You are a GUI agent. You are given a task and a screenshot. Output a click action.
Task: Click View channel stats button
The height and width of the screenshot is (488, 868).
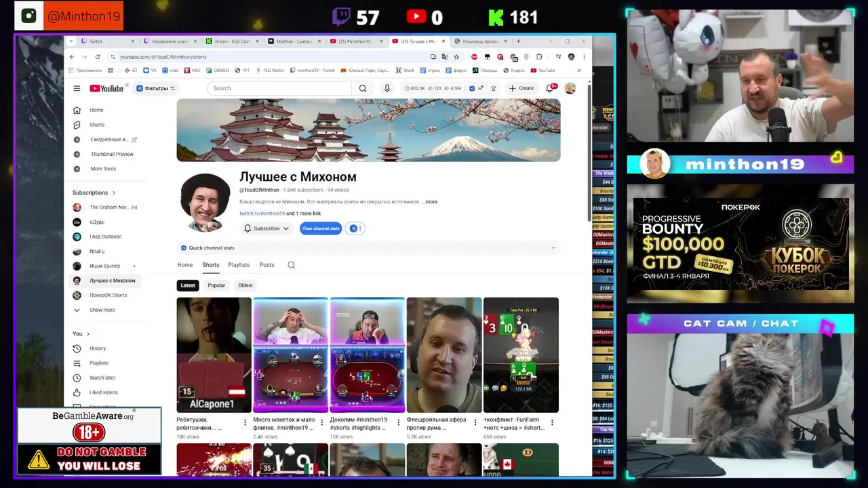(321, 228)
